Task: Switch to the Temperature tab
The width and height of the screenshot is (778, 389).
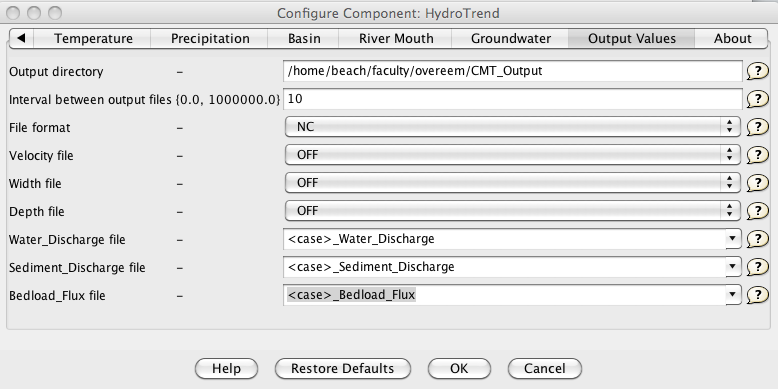Action: (x=93, y=38)
